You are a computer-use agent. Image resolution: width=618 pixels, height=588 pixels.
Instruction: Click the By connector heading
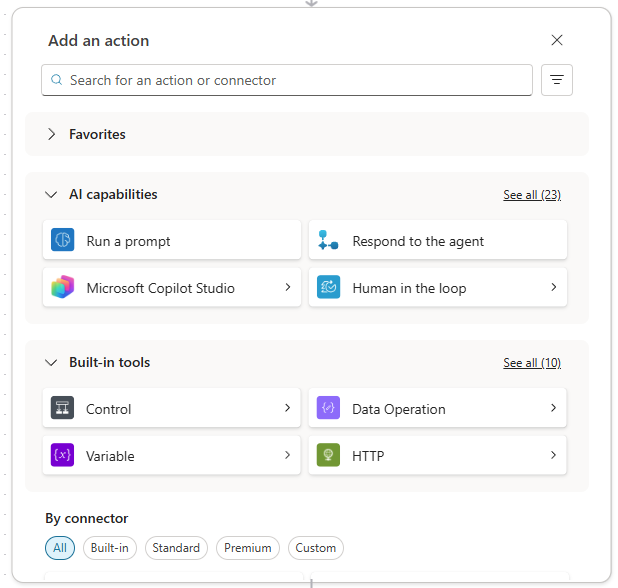(87, 518)
